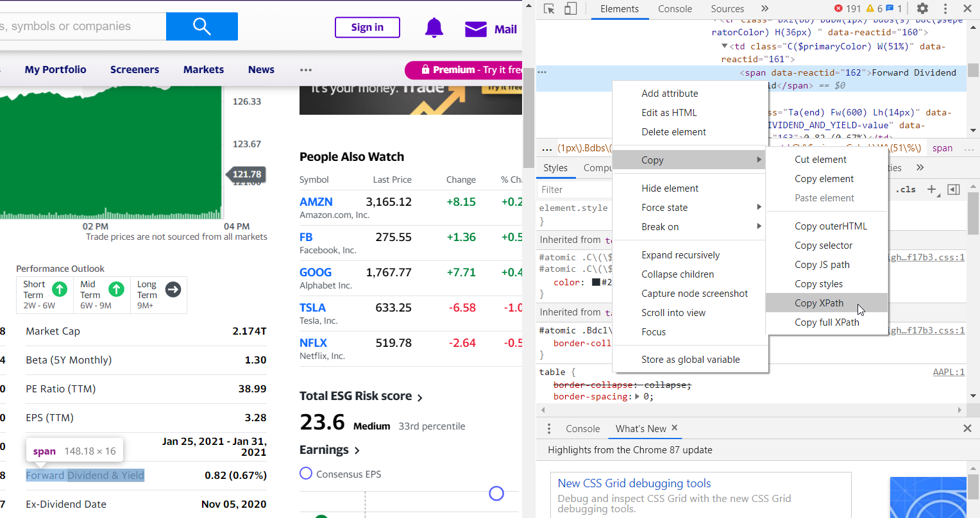Toggle the computed styles sidebar icon

tap(954, 189)
